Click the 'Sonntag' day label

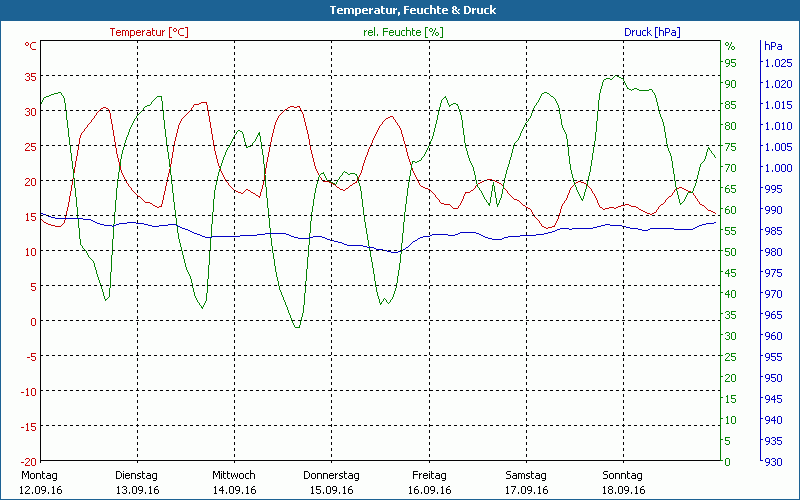pos(622,476)
